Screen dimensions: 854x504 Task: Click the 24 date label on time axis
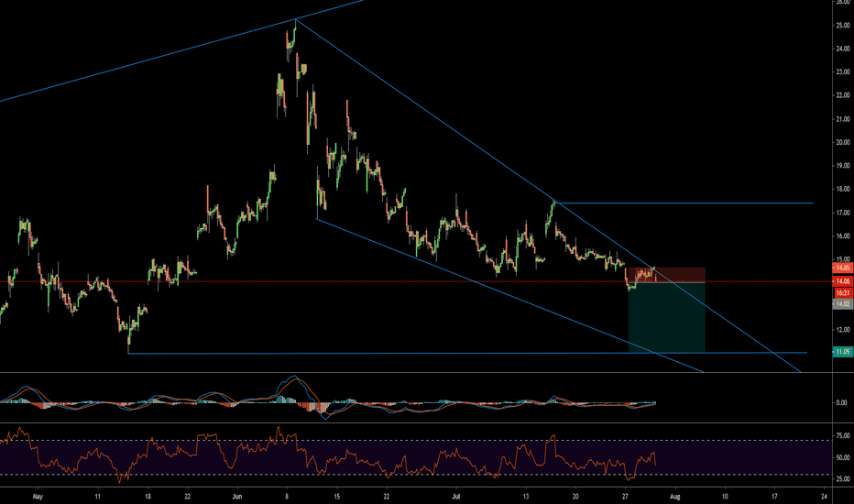click(825, 497)
